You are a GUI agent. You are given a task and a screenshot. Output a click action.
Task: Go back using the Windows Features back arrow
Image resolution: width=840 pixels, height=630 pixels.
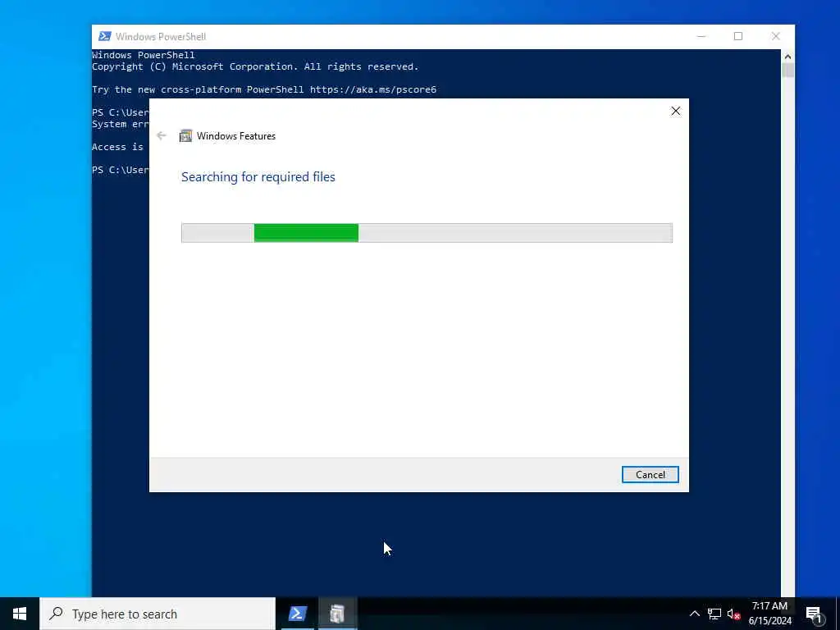coord(162,135)
